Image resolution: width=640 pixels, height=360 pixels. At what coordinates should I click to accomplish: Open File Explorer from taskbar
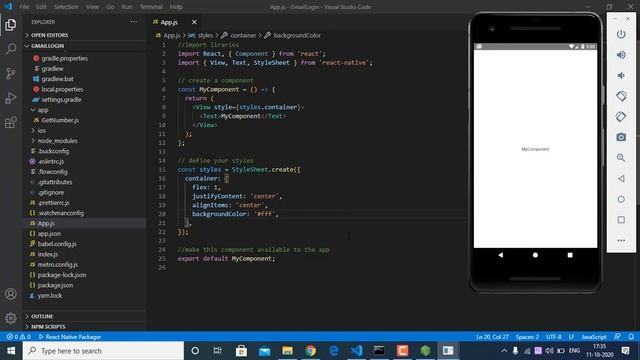287,351
